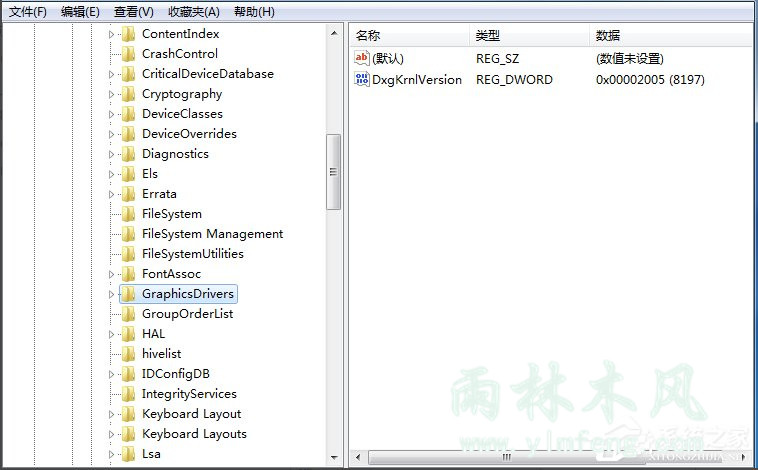This screenshot has height=470, width=758.
Task: Click the FontAssoc folder icon
Action: [x=128, y=274]
